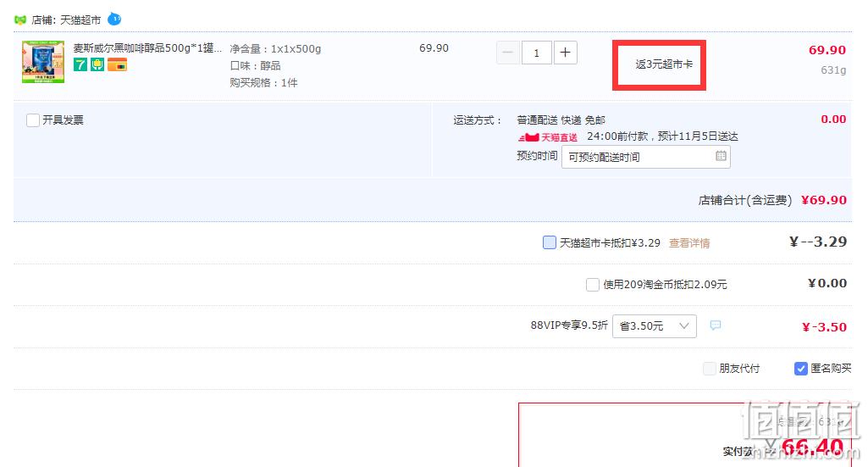Image resolution: width=868 pixels, height=467 pixels.
Task: Click the 口味：醇品 flavor text
Action: pos(255,66)
